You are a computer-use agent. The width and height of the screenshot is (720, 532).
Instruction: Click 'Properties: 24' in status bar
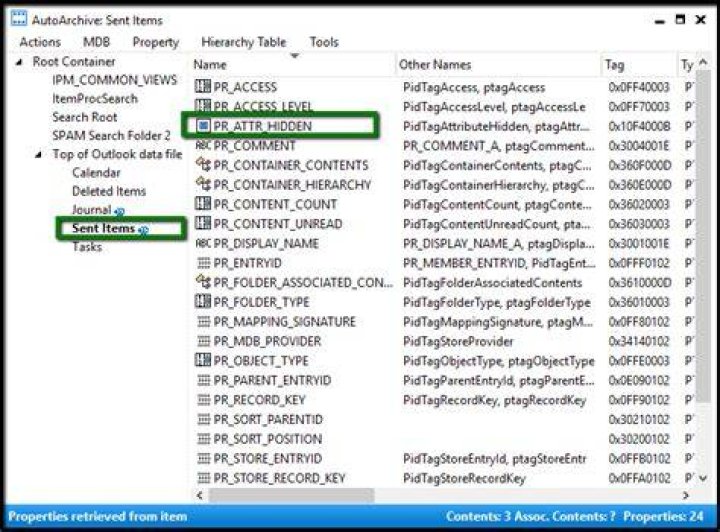pos(663,517)
